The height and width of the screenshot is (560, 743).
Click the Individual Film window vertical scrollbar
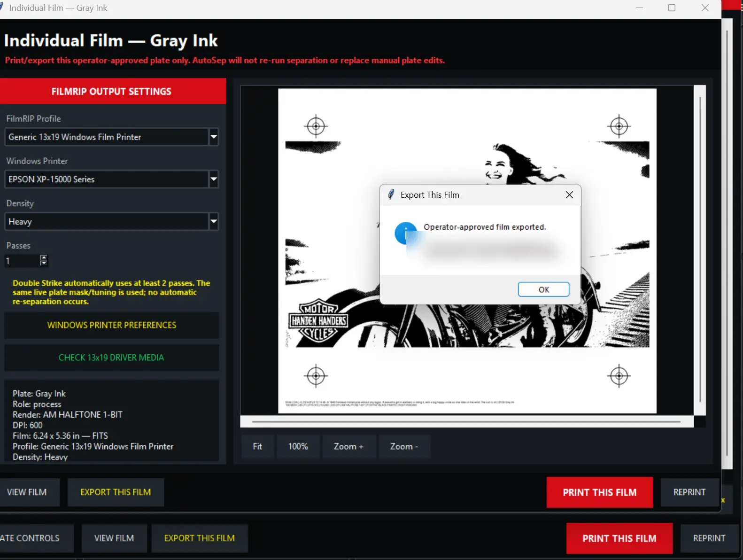pyautogui.click(x=727, y=244)
